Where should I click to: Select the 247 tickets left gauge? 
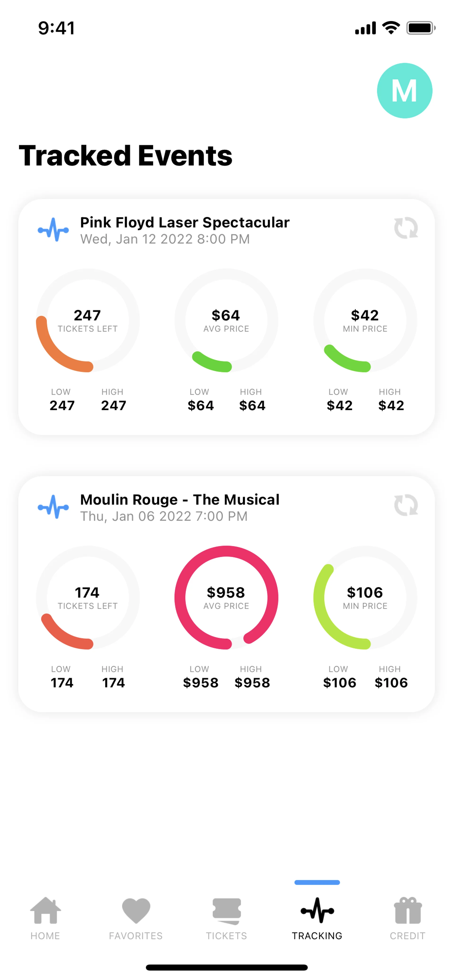pyautogui.click(x=88, y=320)
